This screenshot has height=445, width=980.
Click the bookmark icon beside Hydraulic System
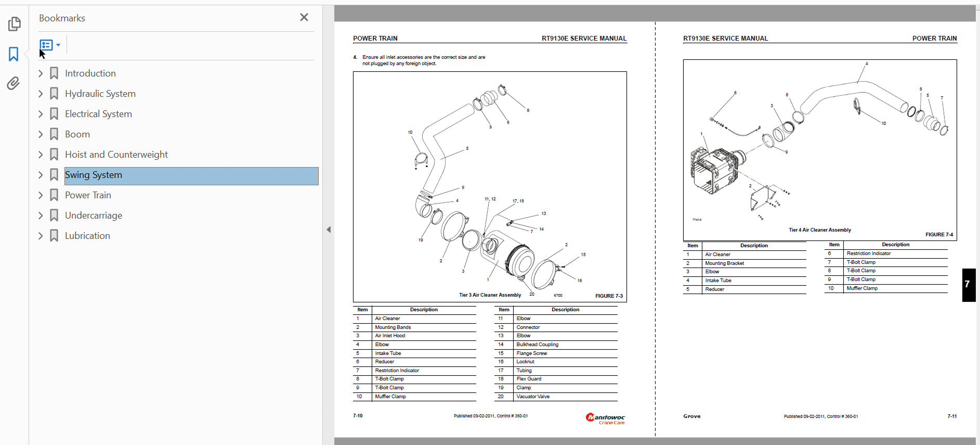pos(54,94)
